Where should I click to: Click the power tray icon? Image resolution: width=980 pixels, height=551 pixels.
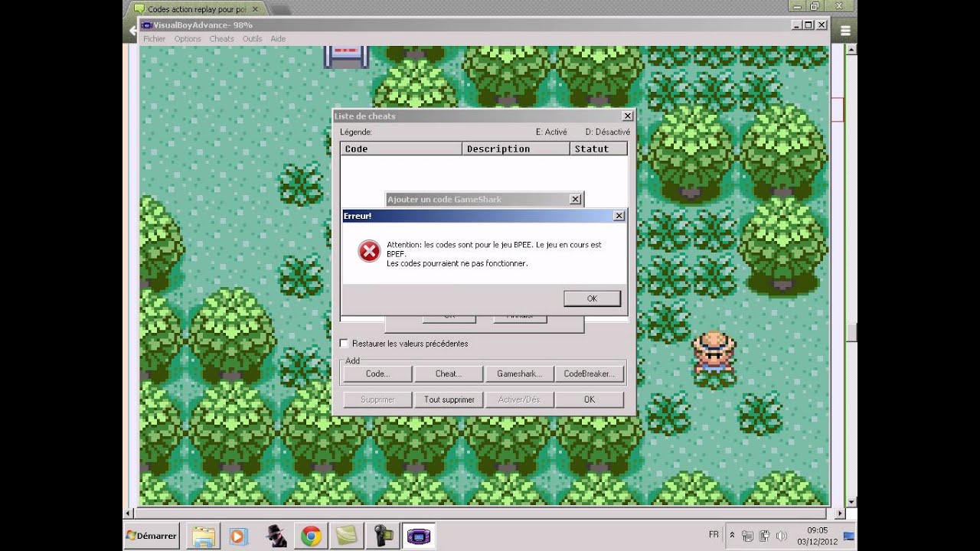coord(764,536)
